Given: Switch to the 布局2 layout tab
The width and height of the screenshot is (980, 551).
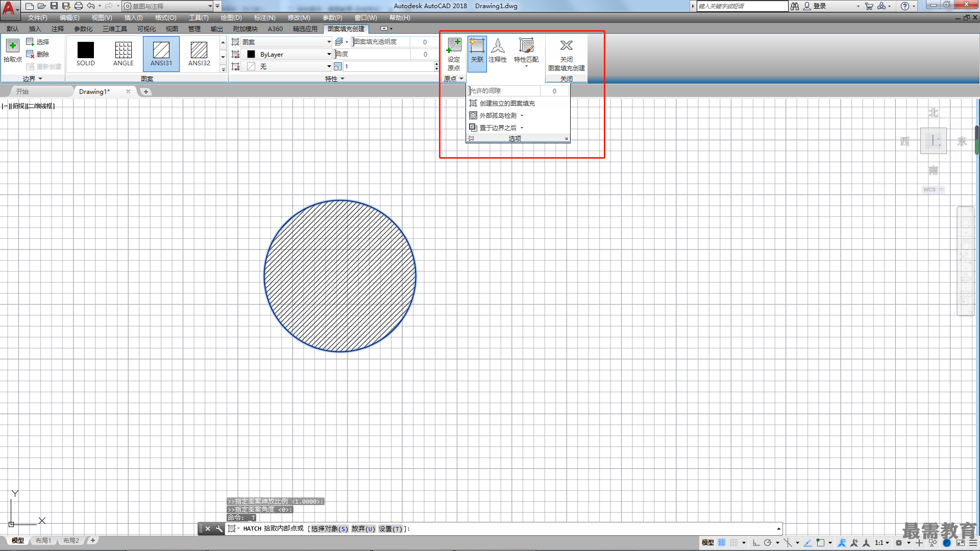Looking at the screenshot, I should click(71, 541).
